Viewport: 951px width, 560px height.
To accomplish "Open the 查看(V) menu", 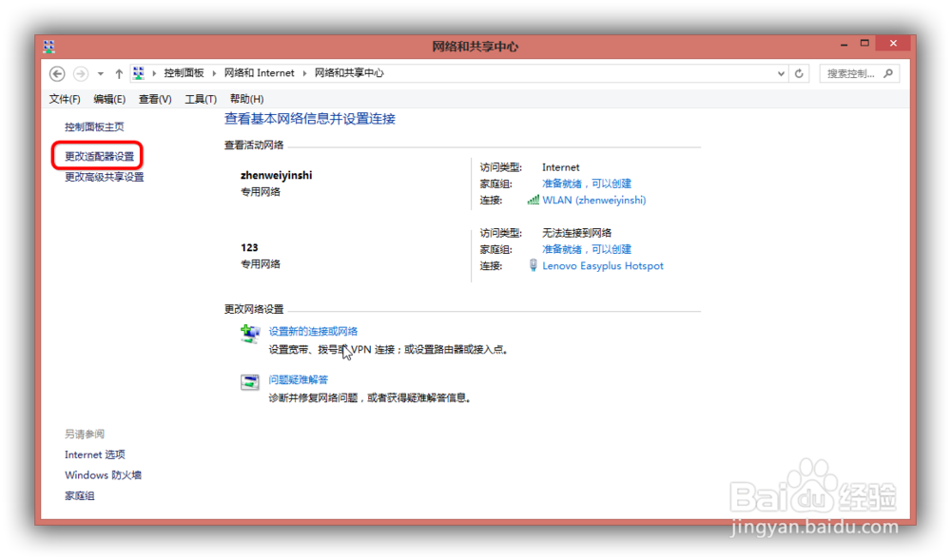I will pyautogui.click(x=155, y=98).
